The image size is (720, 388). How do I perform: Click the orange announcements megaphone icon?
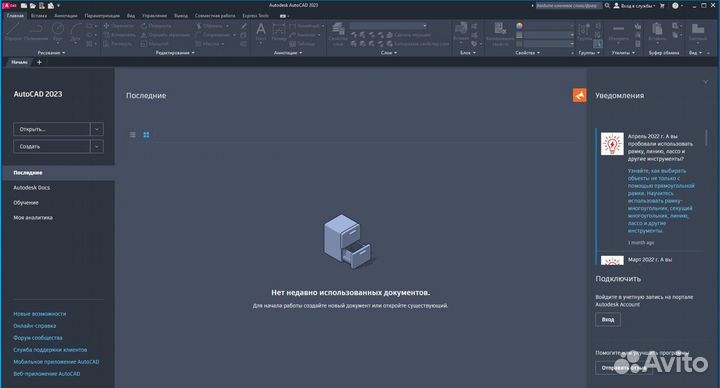point(579,95)
